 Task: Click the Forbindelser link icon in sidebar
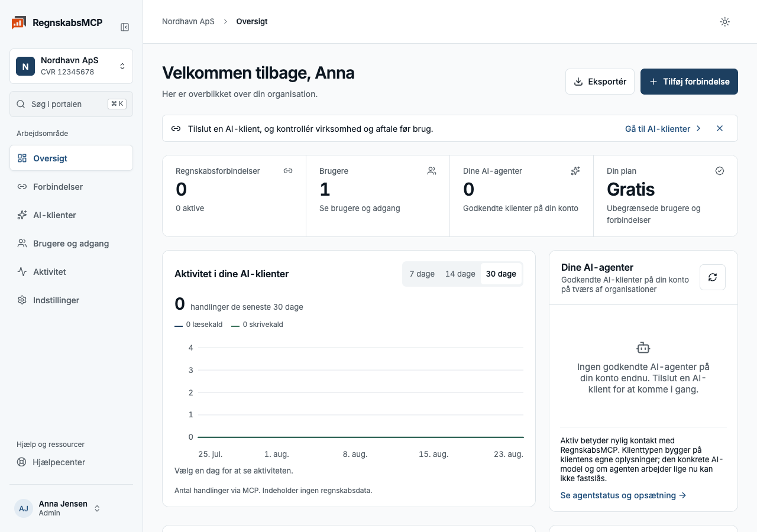click(22, 187)
